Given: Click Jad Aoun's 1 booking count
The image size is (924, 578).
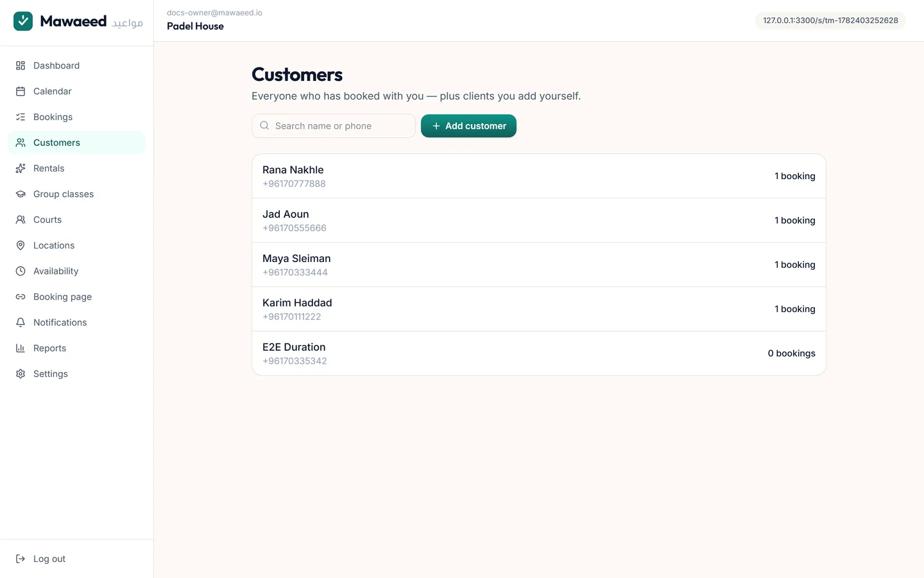Looking at the screenshot, I should 795,220.
